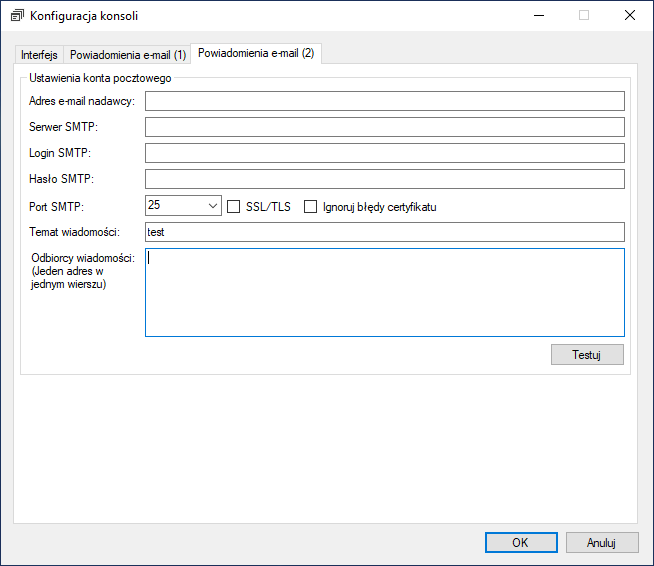Screen dimensions: 654x566
Task: Click the Port SMTP label
Action: (x=56, y=207)
